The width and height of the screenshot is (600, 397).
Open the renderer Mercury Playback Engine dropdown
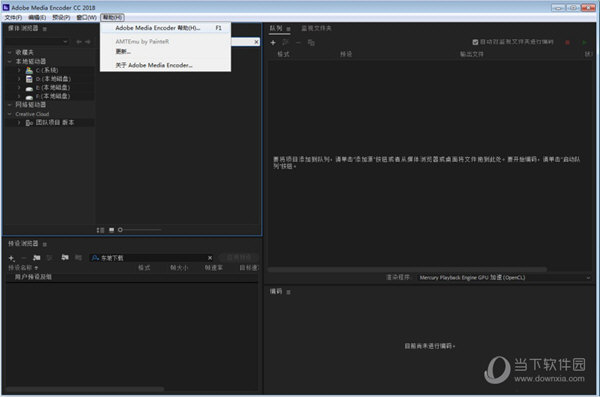504,278
